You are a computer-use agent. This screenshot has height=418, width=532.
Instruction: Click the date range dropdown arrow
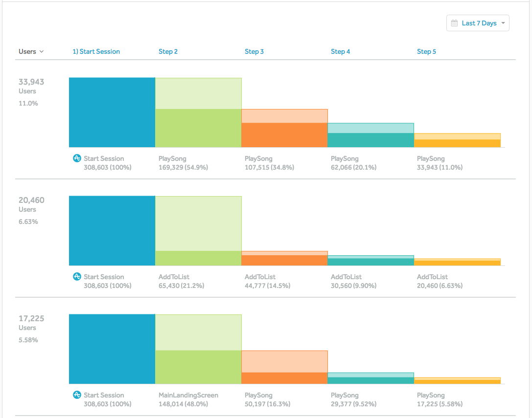click(503, 23)
